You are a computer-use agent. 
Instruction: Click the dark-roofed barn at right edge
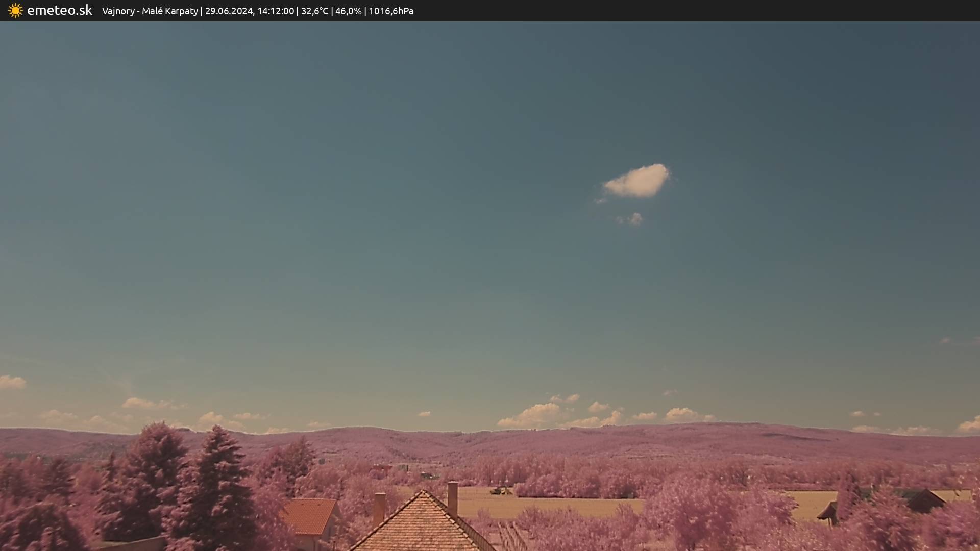point(924,501)
